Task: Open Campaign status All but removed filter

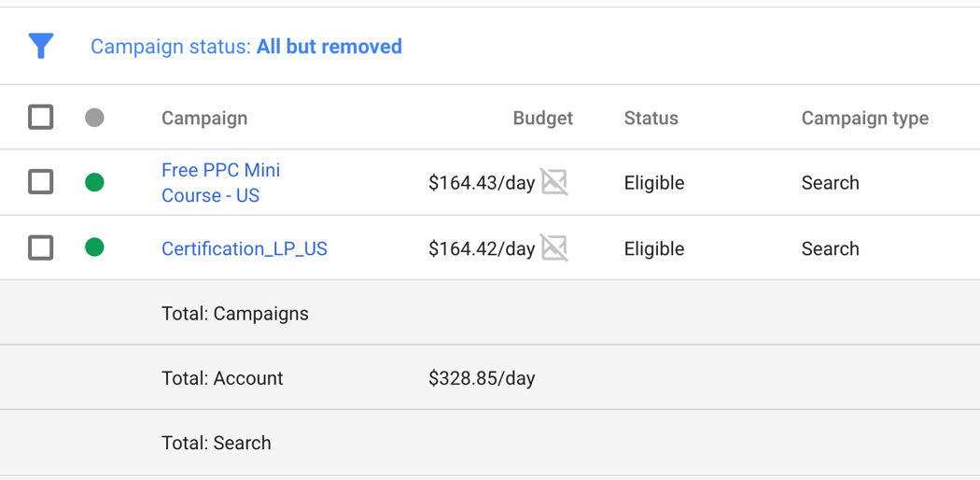Action: (x=246, y=47)
